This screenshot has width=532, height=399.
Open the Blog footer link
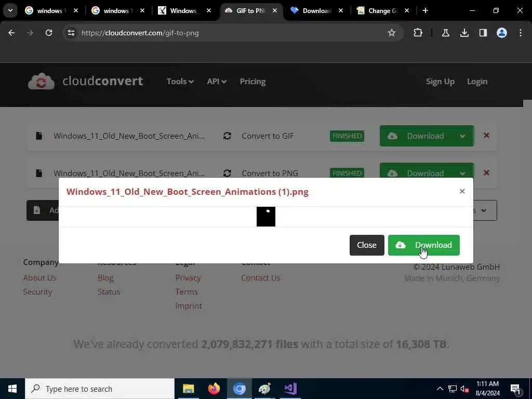(105, 277)
